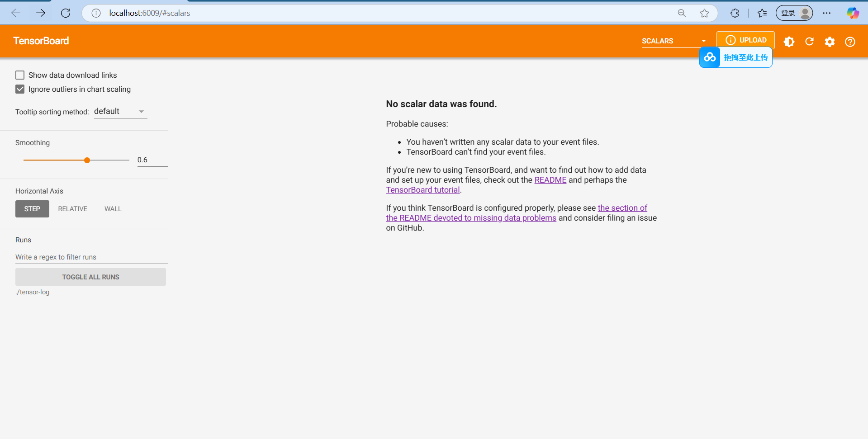Uncheck Ignore outliers in chart scaling
The width and height of the screenshot is (868, 439).
(x=20, y=89)
